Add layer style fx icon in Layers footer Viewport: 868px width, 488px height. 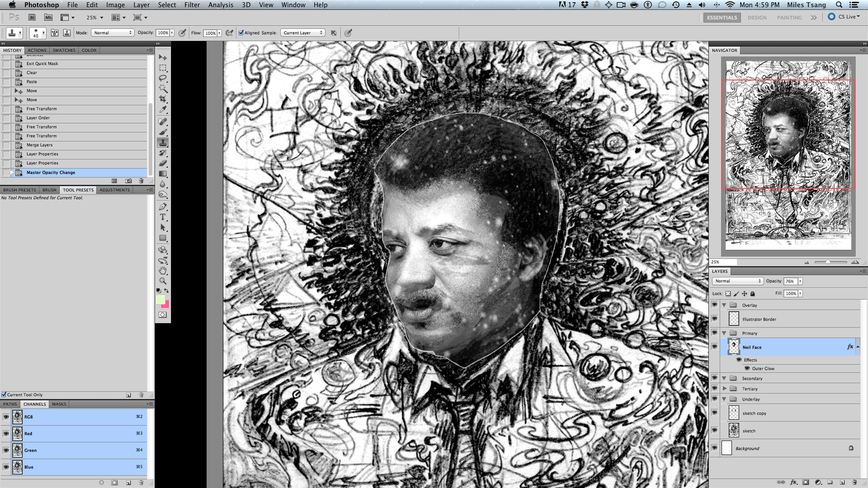793,482
